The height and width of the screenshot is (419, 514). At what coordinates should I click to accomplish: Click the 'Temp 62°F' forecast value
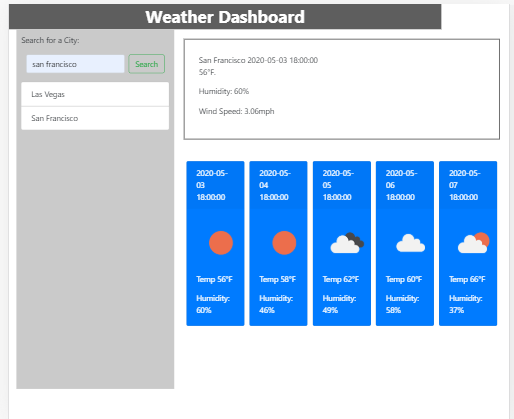coord(341,279)
